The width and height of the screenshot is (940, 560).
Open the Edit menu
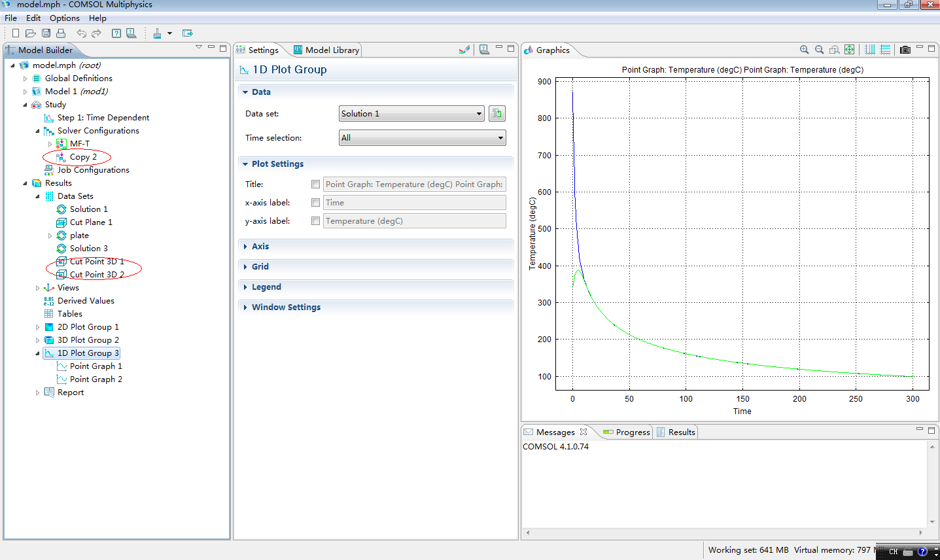tap(33, 18)
